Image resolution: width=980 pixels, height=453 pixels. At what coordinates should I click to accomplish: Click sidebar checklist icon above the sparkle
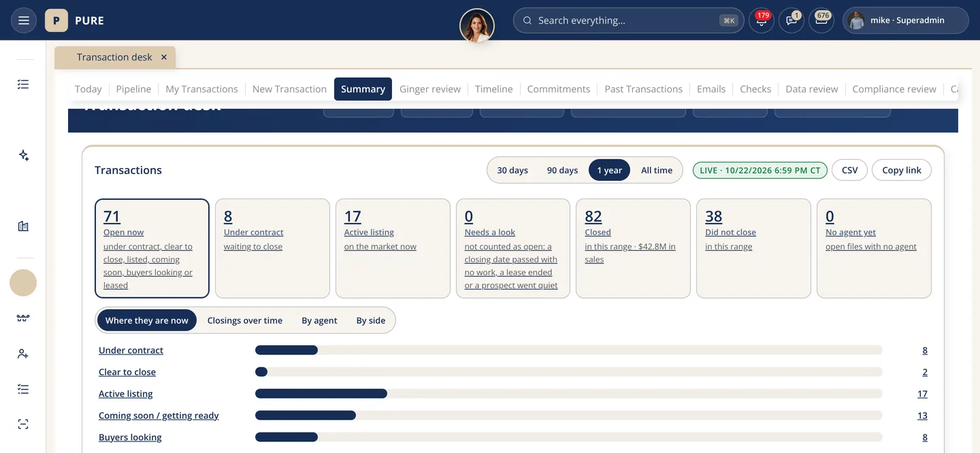pos(23,84)
